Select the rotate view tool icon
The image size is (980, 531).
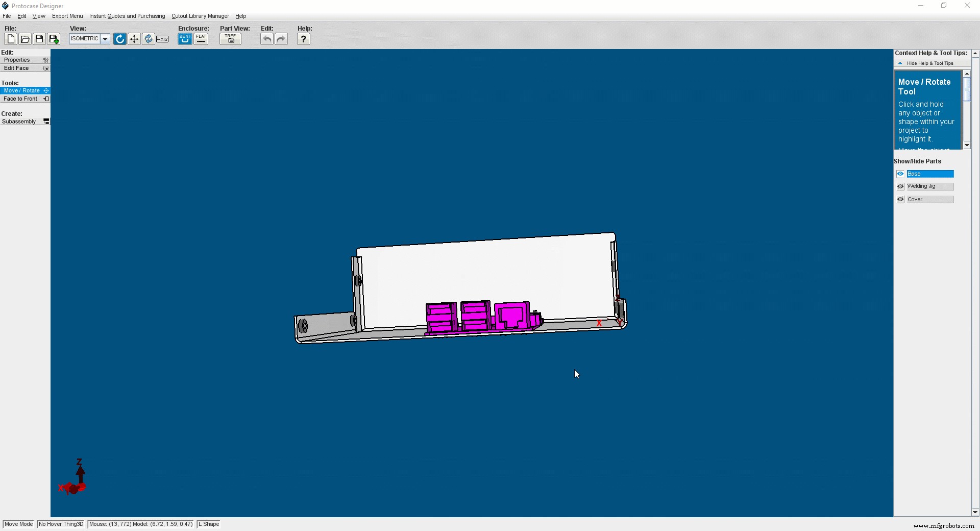click(x=119, y=39)
